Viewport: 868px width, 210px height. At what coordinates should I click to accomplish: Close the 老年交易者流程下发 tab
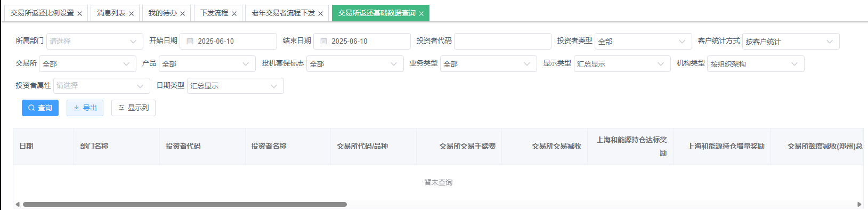point(321,14)
